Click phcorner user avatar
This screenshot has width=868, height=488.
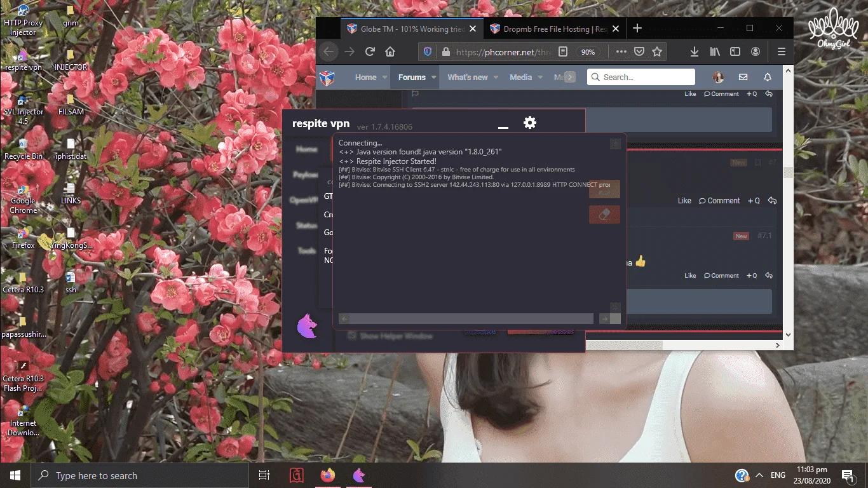click(719, 77)
